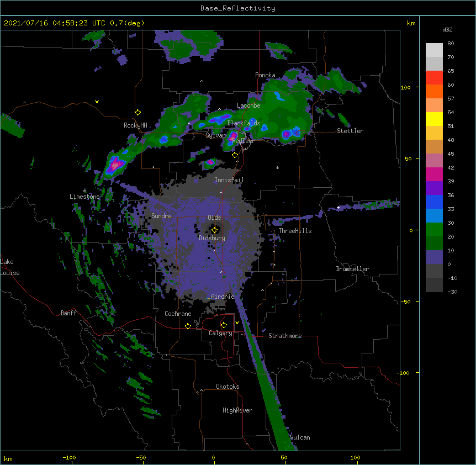Click the Olds city label

[x=214, y=218]
